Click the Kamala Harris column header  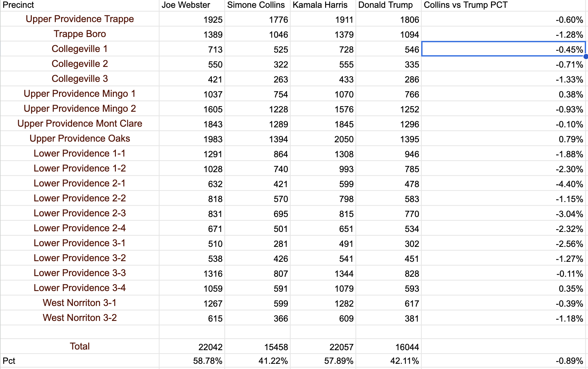pyautogui.click(x=323, y=5)
